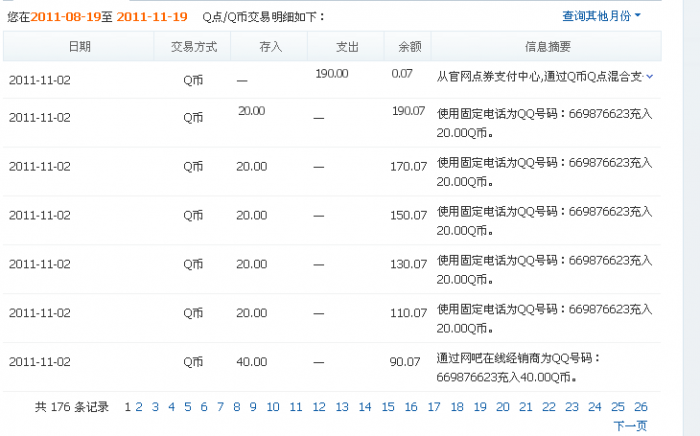Go to page 8 of records

(x=237, y=407)
